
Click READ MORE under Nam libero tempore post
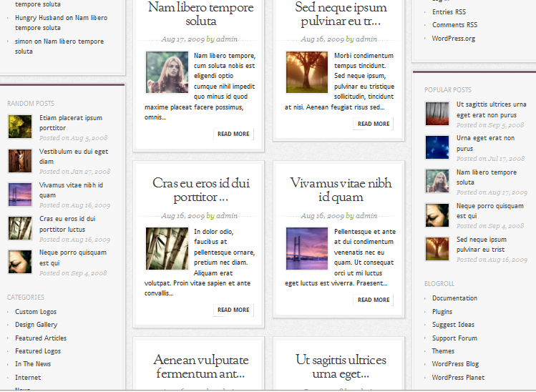[x=233, y=134]
